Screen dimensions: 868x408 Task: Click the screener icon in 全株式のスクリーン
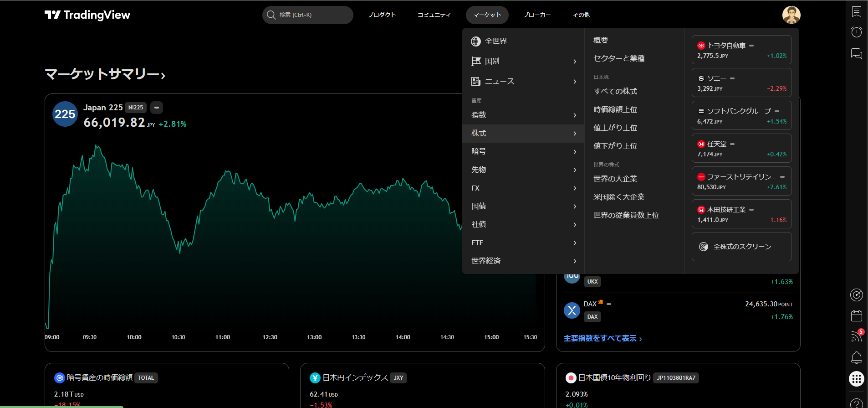click(704, 247)
